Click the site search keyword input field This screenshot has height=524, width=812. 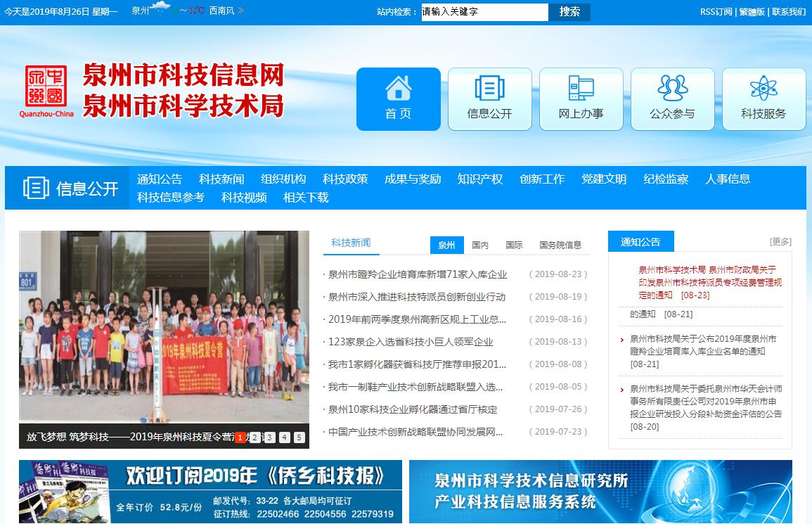click(x=484, y=12)
